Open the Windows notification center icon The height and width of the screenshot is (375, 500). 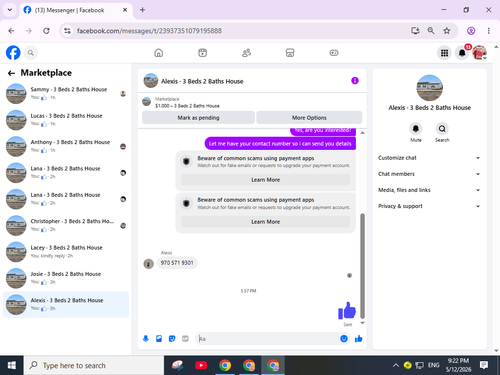coord(484,365)
